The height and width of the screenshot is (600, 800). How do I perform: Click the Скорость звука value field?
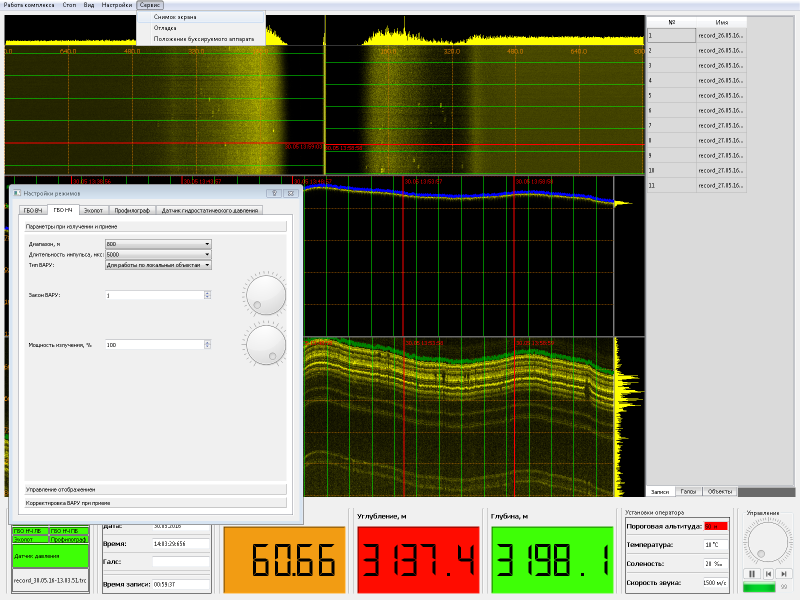714,583
